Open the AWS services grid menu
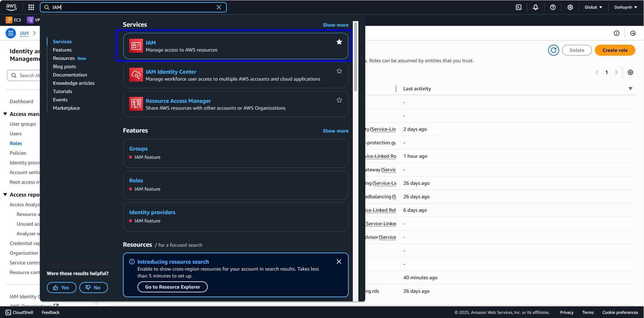644x318 pixels. click(x=31, y=7)
